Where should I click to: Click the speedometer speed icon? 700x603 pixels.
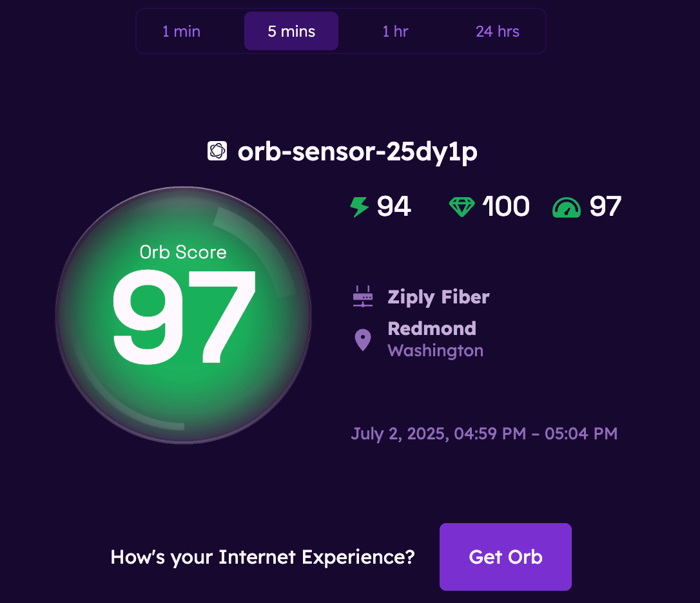[567, 207]
